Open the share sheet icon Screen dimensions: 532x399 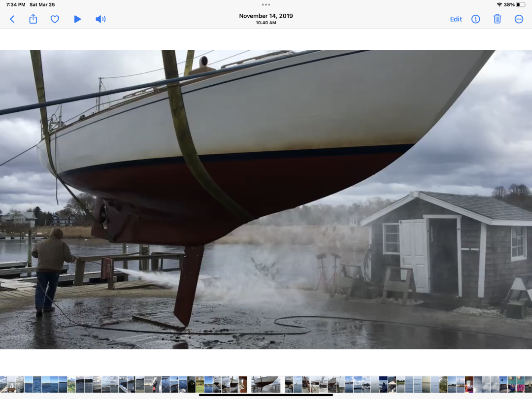click(33, 19)
